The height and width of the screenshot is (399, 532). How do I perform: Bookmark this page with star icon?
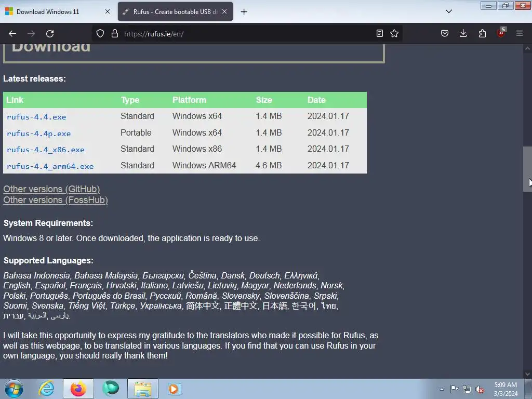[394, 33]
